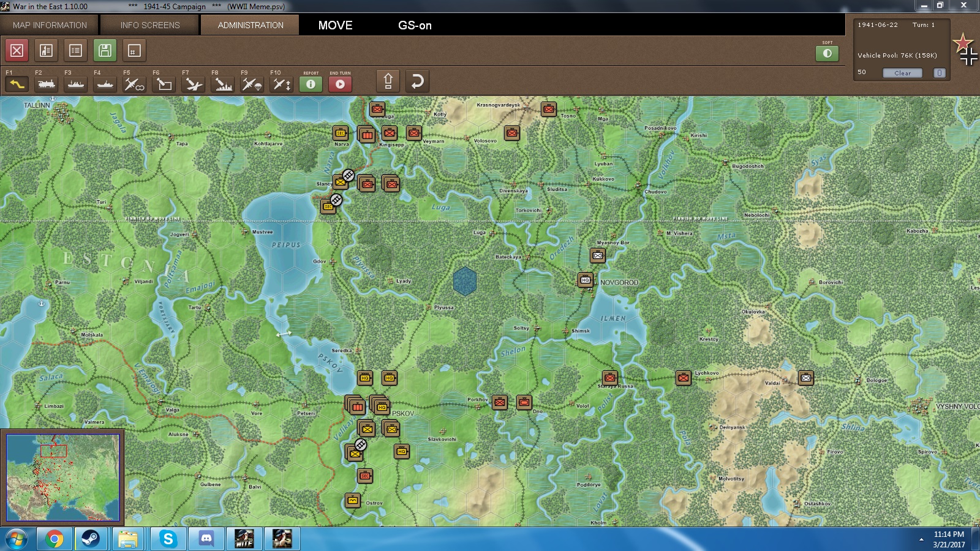Click the Vehicle Pool 76K (158K) text
980x551 pixels.
click(x=897, y=55)
